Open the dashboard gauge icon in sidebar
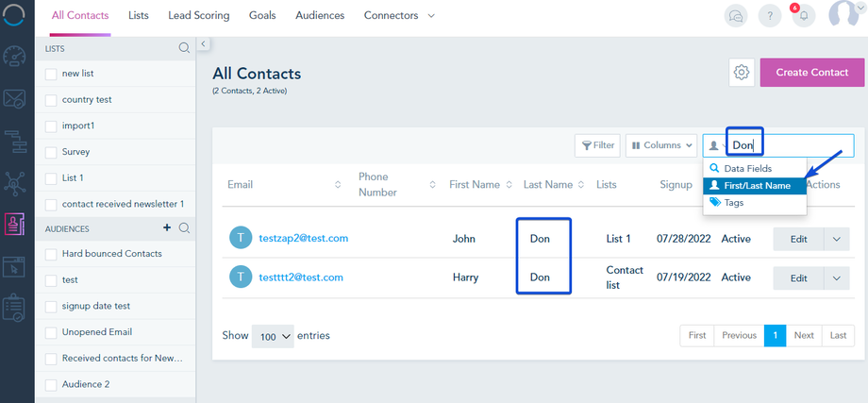868x403 pixels. (x=14, y=57)
